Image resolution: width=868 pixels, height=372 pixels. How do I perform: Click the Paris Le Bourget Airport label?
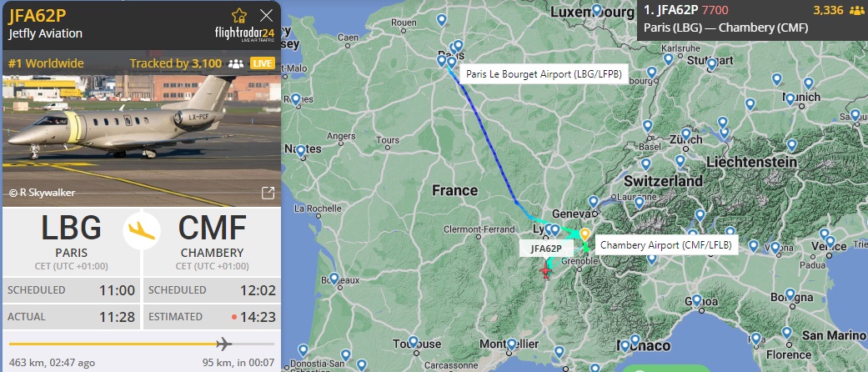point(544,73)
